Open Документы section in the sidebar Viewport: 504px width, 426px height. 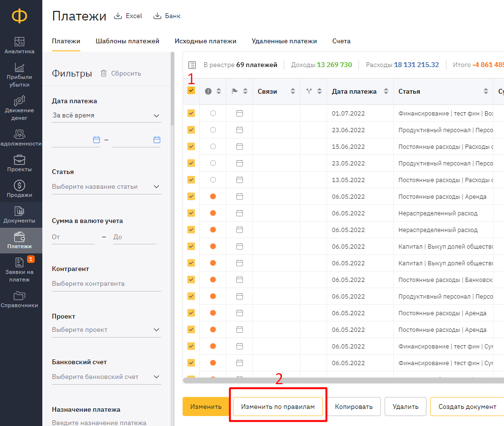(x=19, y=215)
